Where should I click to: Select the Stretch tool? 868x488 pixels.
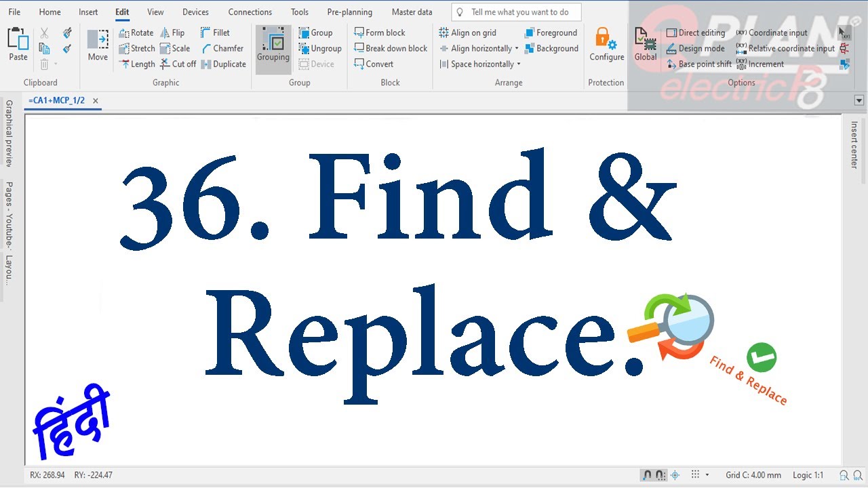pyautogui.click(x=136, y=48)
